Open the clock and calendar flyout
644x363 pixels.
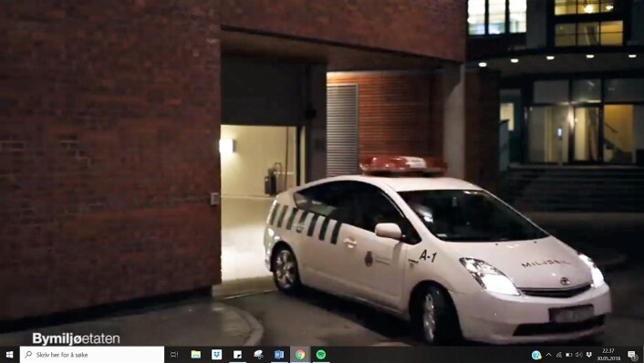[x=608, y=355]
